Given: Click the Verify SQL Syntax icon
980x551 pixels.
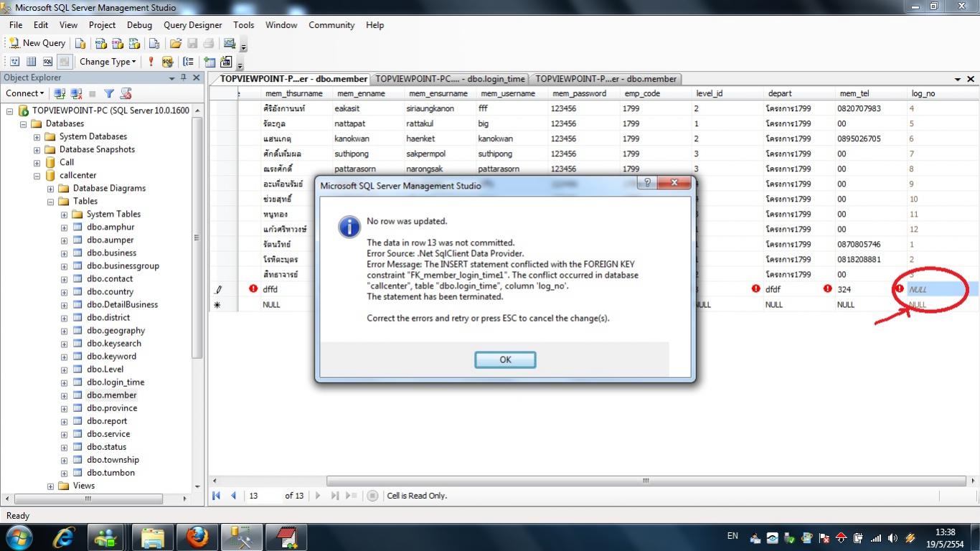Looking at the screenshot, I should (x=168, y=62).
